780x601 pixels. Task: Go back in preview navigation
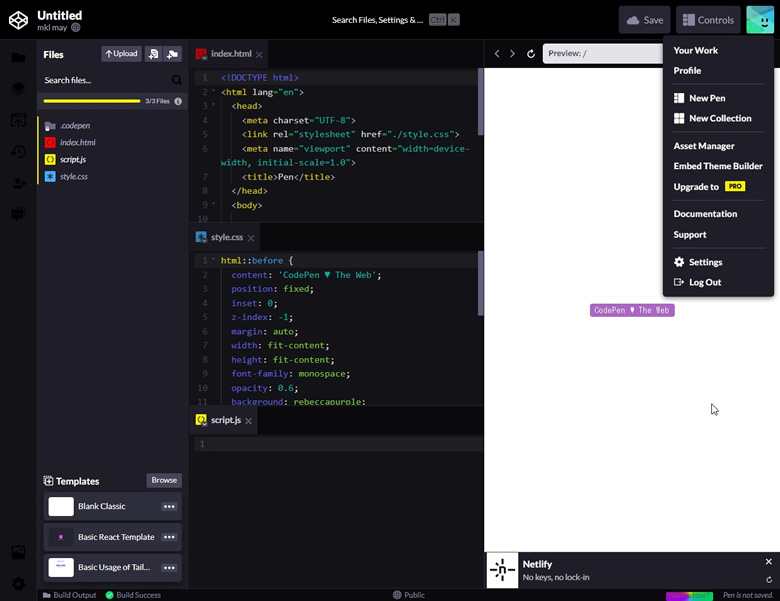coord(496,53)
